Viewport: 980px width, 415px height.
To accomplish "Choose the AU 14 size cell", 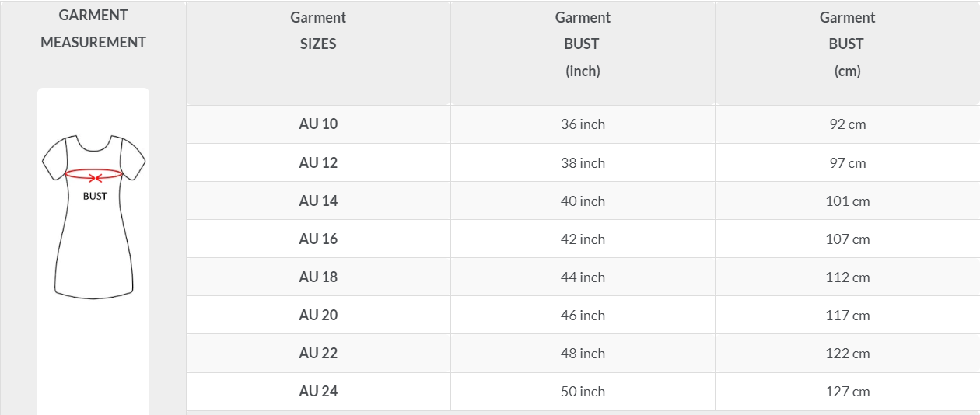I will [x=318, y=201].
